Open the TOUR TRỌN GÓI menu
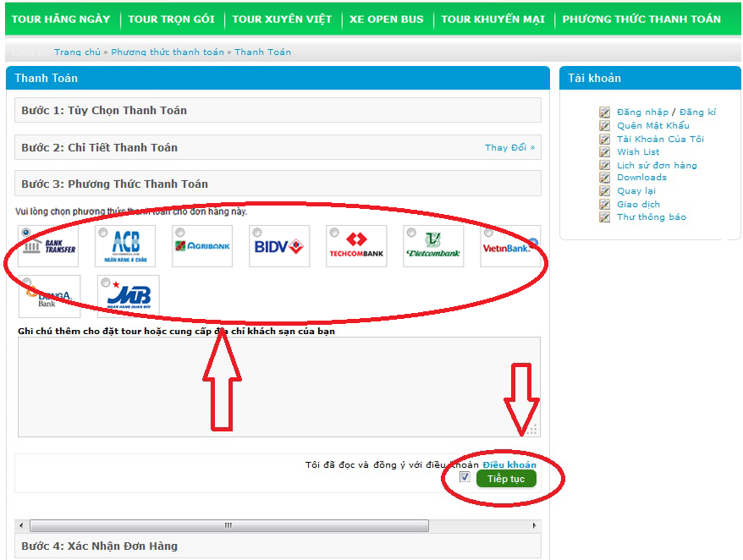 point(171,19)
